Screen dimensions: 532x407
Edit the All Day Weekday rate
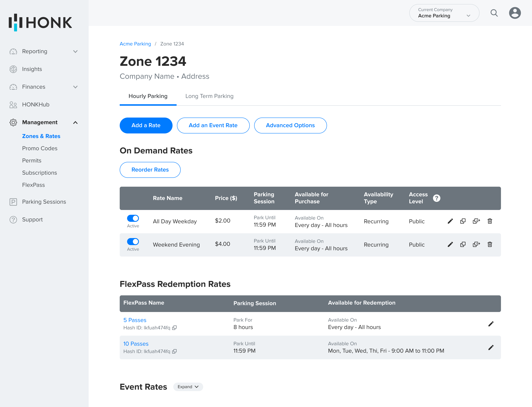coord(450,221)
